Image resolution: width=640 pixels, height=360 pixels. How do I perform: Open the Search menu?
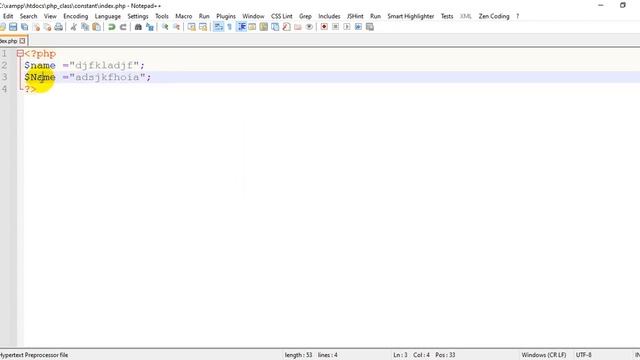click(x=29, y=16)
